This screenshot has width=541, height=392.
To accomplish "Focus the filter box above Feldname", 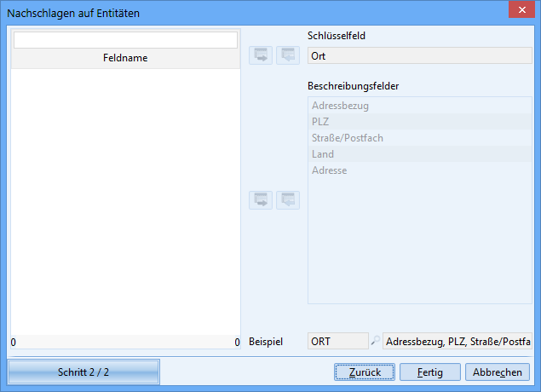I will 125,40.
